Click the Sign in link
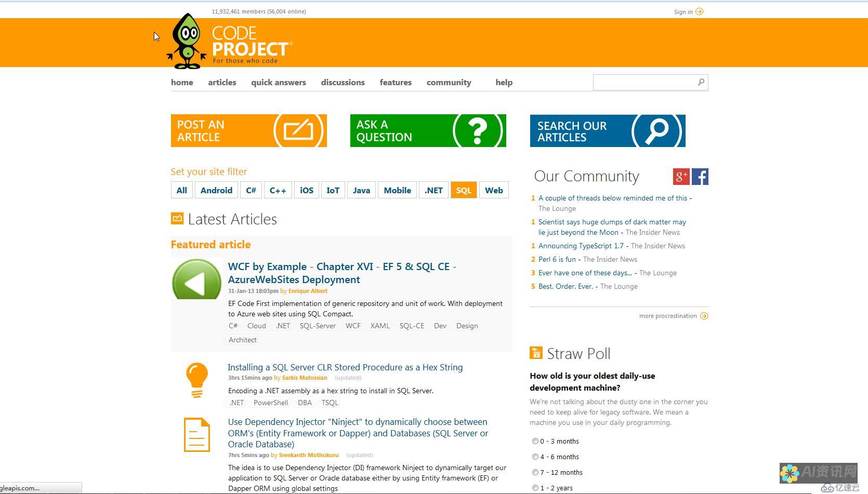The image size is (868, 494). coord(683,12)
